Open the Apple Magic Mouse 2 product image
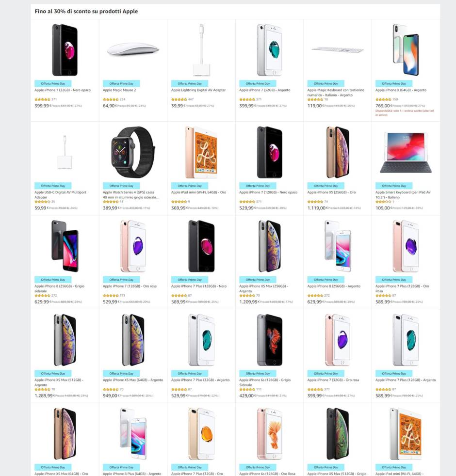The height and width of the screenshot is (476, 456). click(x=133, y=49)
